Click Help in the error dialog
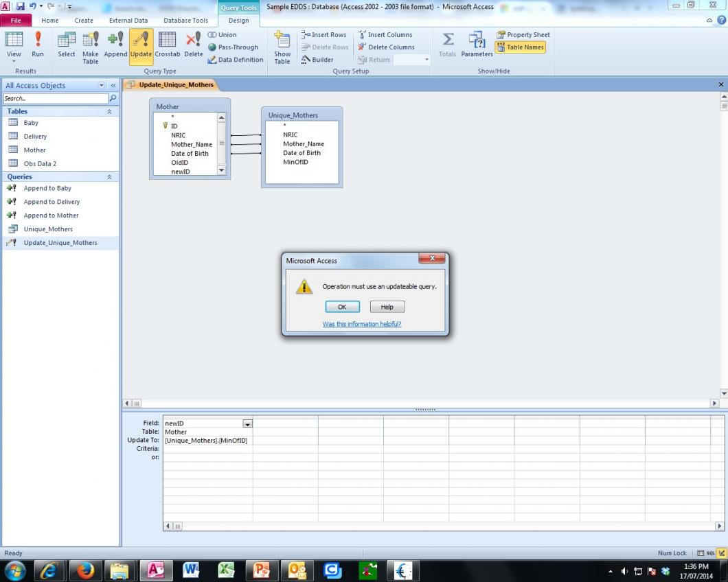 pos(387,307)
